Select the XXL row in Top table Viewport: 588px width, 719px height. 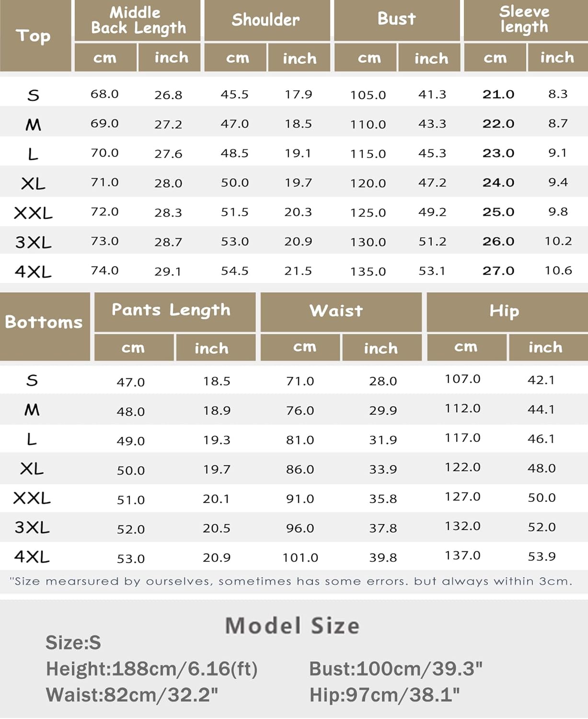[33, 212]
